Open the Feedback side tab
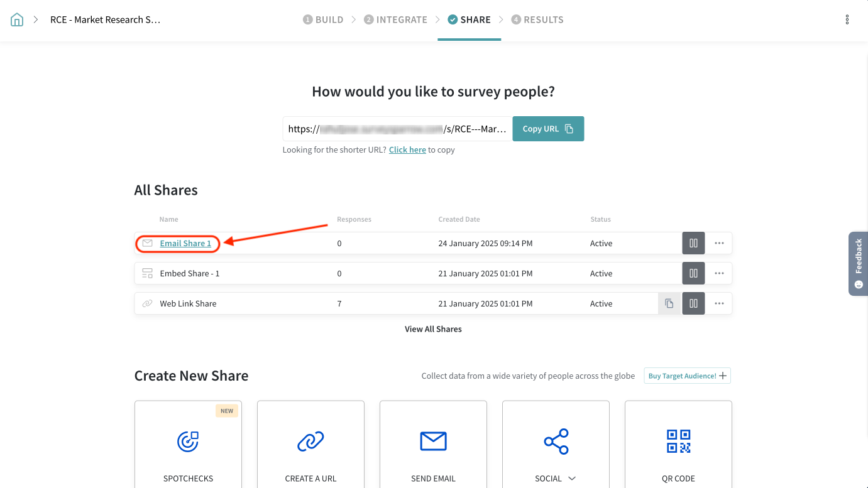 (858, 264)
